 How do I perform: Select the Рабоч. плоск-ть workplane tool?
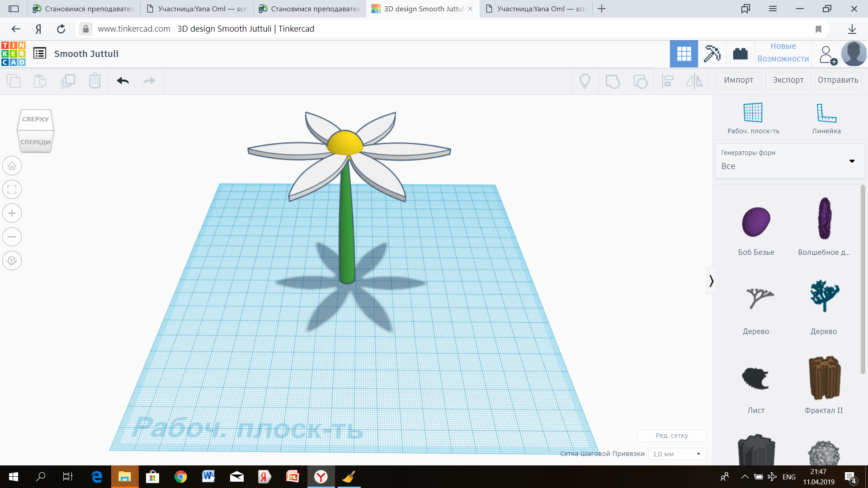coord(753,118)
